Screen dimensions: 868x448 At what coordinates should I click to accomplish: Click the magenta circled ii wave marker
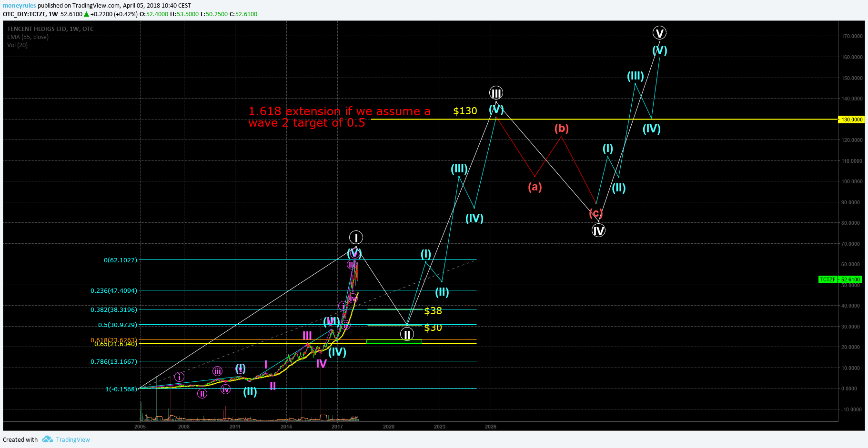202,394
